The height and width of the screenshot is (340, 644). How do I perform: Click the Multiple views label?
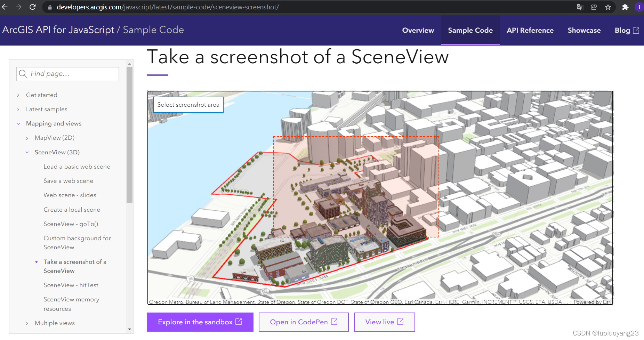55,323
